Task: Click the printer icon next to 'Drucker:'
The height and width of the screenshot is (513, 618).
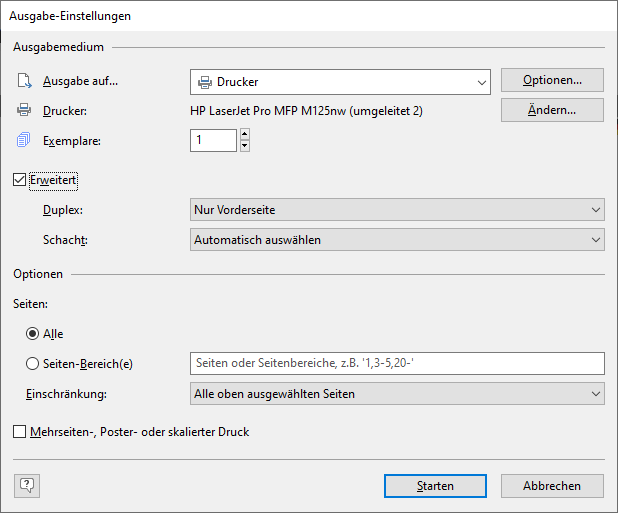Action: point(24,110)
